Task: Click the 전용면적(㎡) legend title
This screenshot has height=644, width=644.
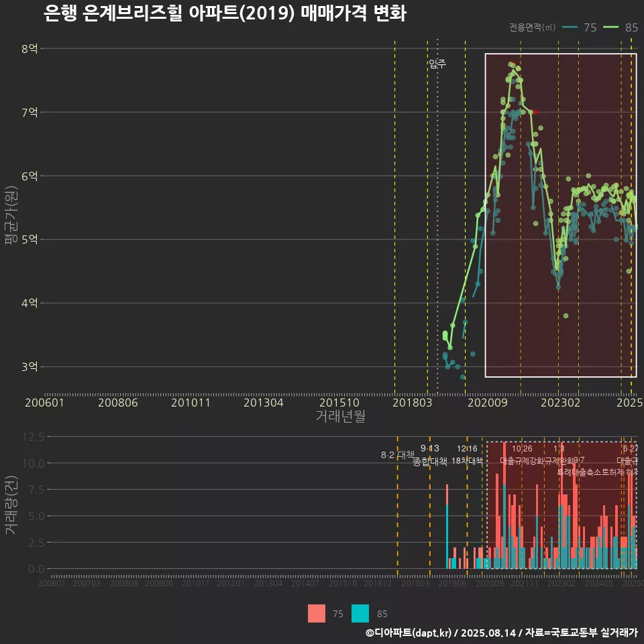Action: [x=532, y=27]
